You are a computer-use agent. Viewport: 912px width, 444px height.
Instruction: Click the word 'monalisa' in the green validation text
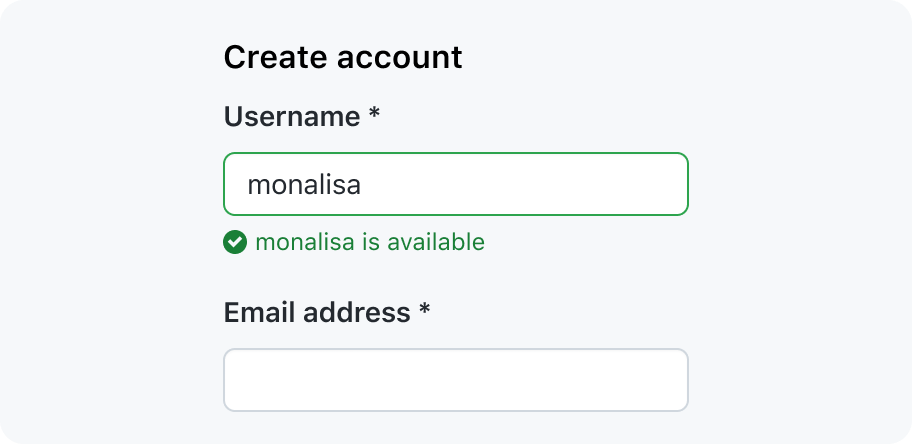[x=305, y=242]
